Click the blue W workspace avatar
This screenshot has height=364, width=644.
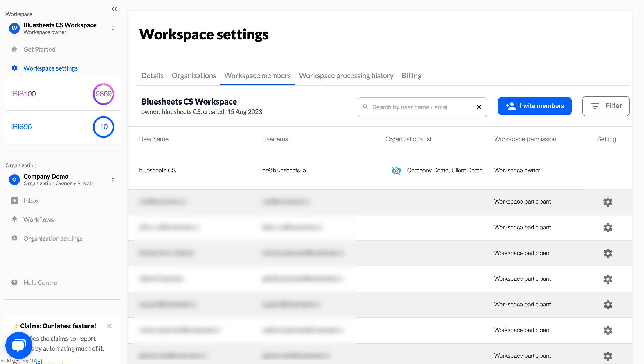tap(14, 28)
